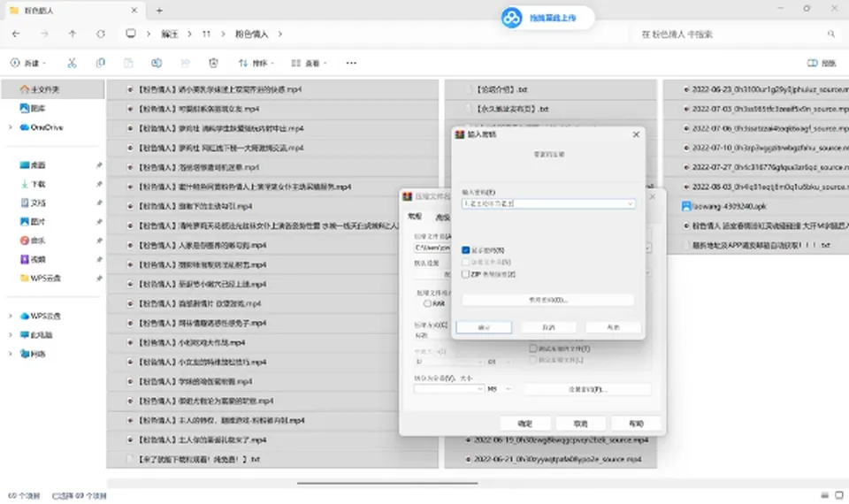
Task: Open 图库 gallery in sidebar
Action: point(33,108)
